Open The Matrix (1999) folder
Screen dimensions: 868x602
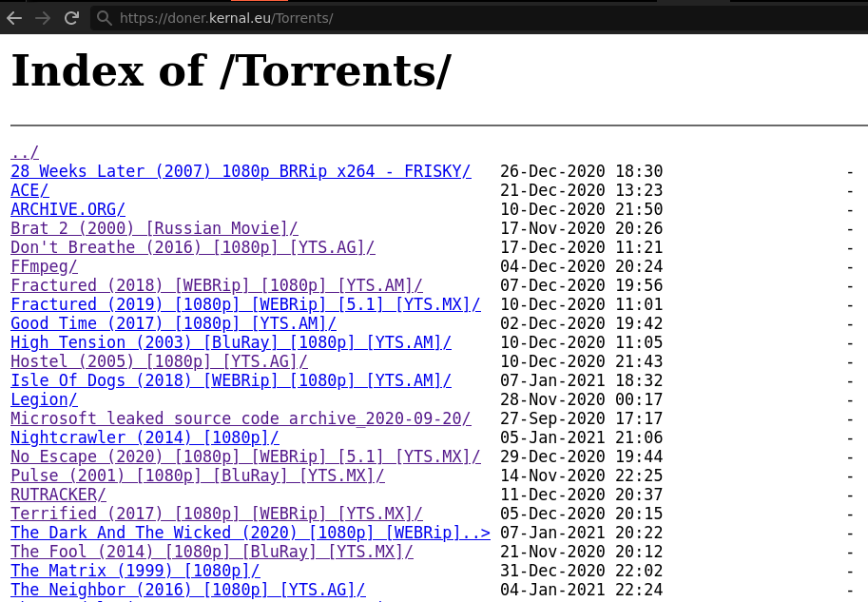(135, 571)
